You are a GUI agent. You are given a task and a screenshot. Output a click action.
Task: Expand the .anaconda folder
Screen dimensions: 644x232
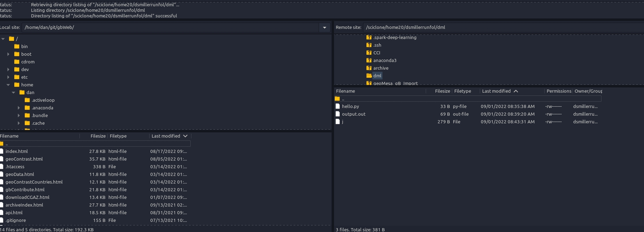19,108
